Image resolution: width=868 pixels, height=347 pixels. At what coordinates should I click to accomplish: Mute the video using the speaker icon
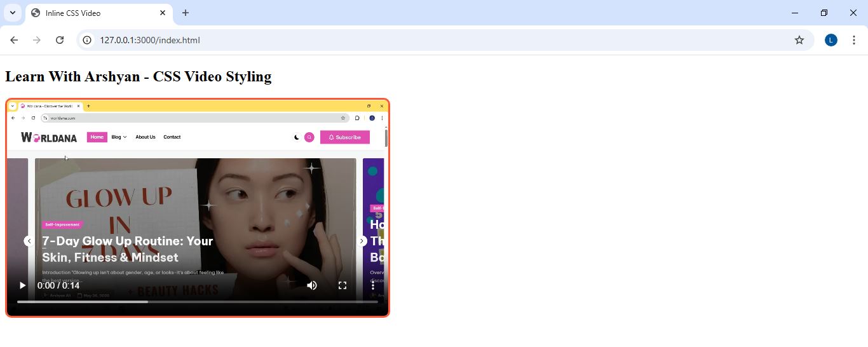point(312,285)
